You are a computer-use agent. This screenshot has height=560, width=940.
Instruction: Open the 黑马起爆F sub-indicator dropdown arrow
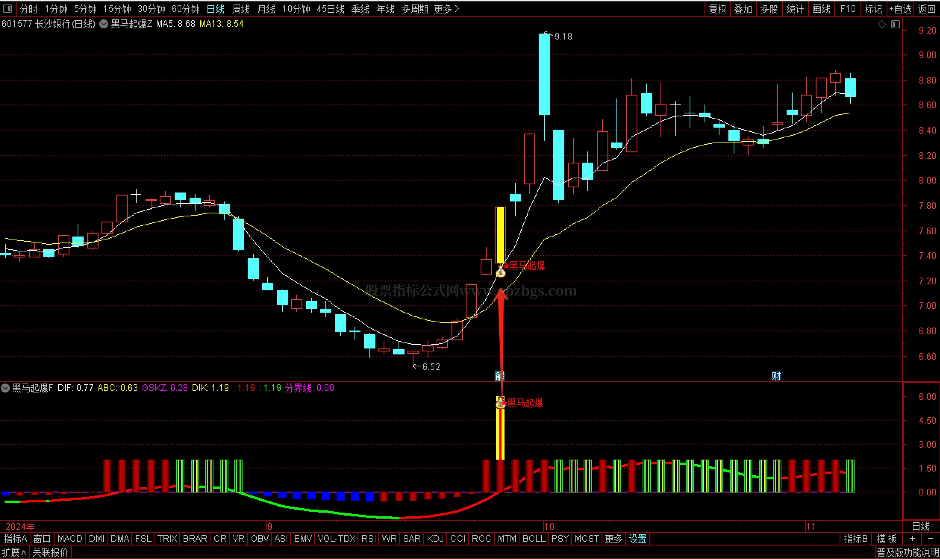point(5,388)
